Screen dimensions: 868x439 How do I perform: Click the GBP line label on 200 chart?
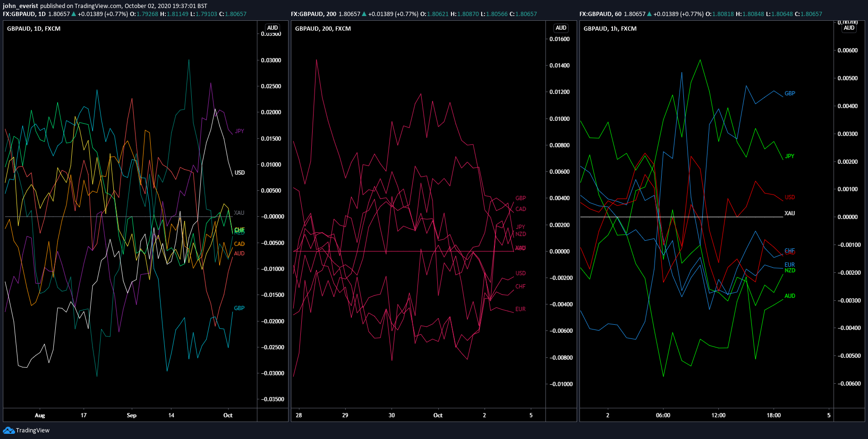(520, 198)
